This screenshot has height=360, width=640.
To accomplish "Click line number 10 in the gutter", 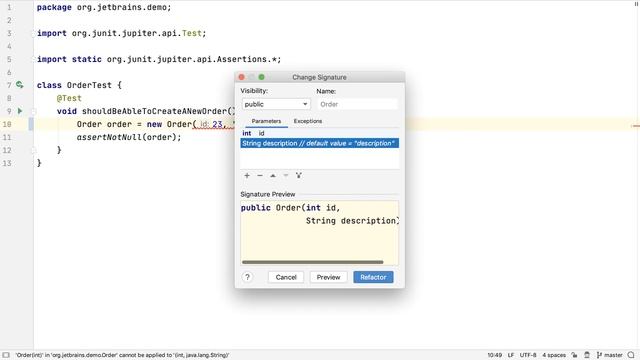I will [x=7, y=124].
